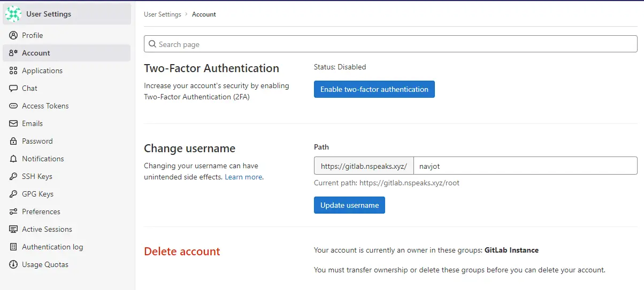Click the Emails envelope icon
644x290 pixels.
pos(13,123)
